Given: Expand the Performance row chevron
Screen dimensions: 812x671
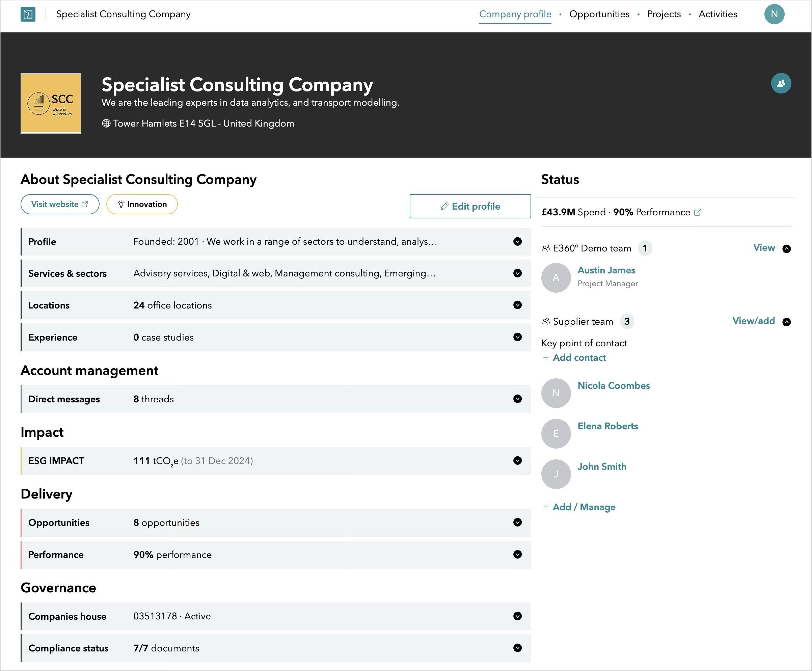Looking at the screenshot, I should [517, 555].
